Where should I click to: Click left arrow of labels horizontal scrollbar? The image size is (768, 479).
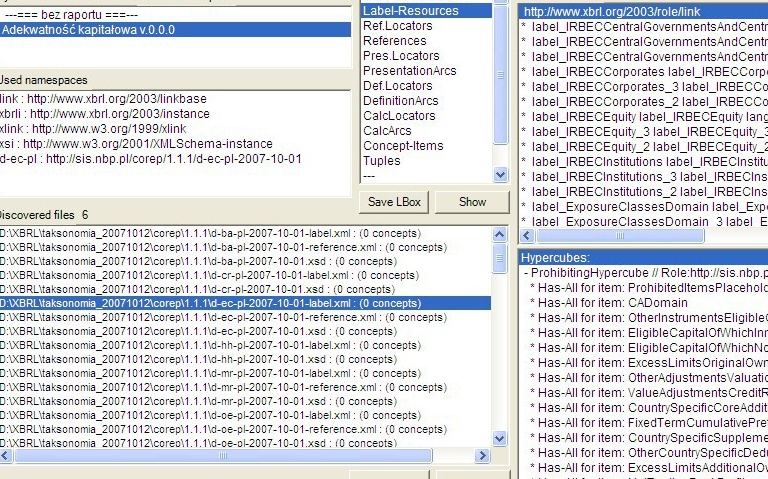click(x=526, y=236)
